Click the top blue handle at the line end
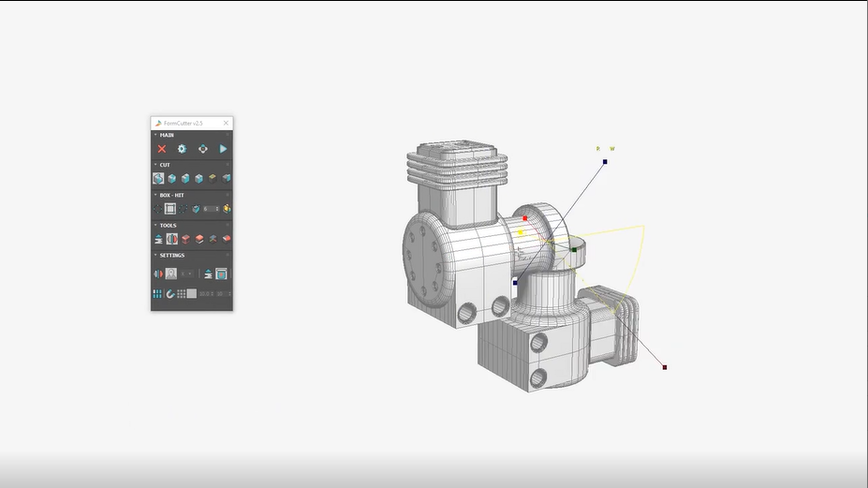The image size is (868, 488). (605, 162)
